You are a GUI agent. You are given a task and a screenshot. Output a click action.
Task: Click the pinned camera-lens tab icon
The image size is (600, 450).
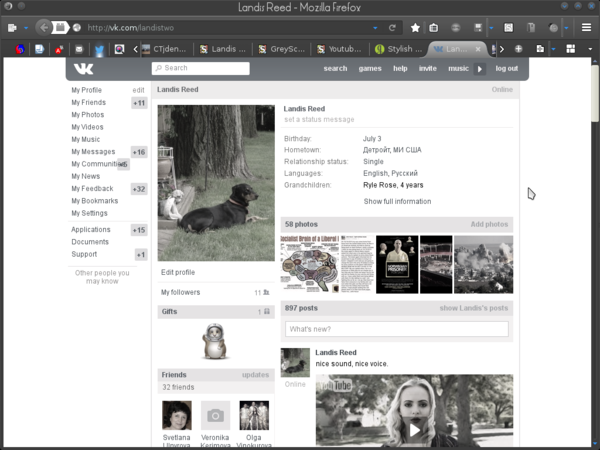119,49
